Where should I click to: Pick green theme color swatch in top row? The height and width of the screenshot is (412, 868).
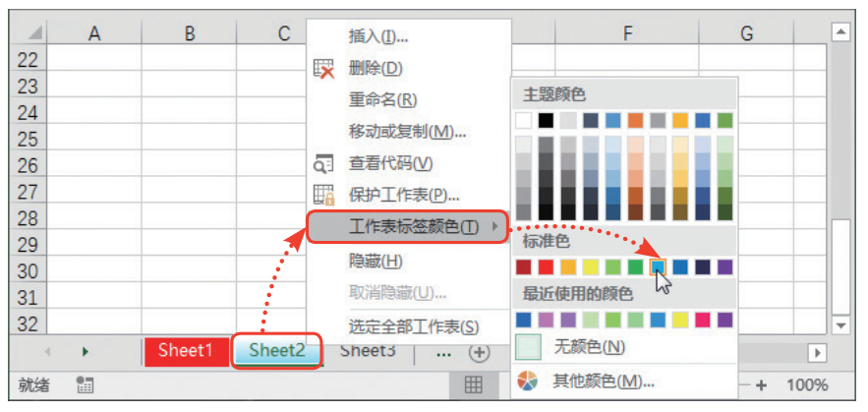[x=724, y=120]
